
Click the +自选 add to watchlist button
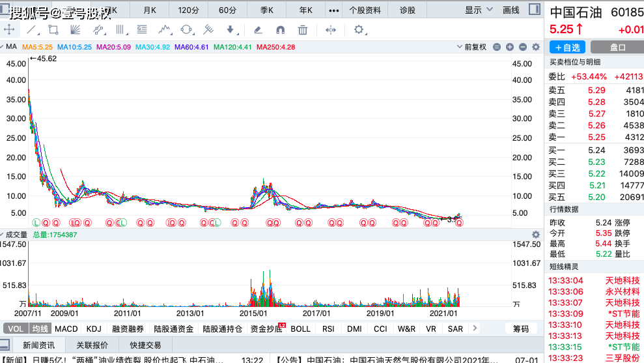tap(567, 48)
